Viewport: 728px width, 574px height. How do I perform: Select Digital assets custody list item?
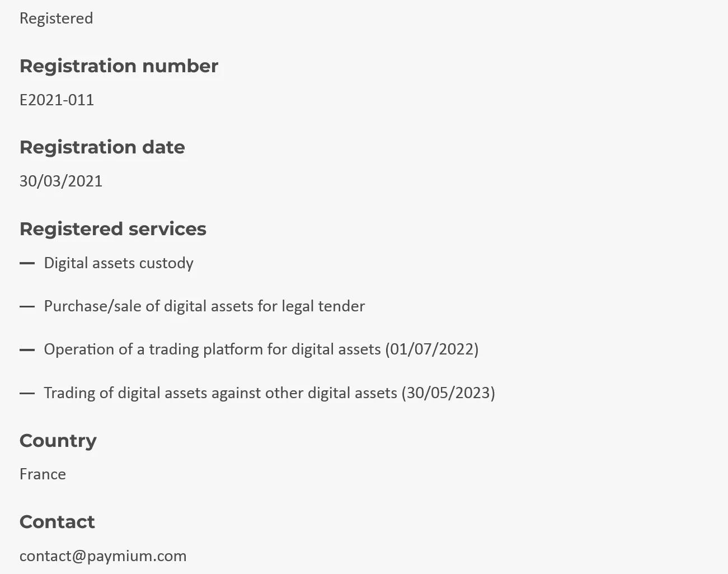(x=119, y=263)
